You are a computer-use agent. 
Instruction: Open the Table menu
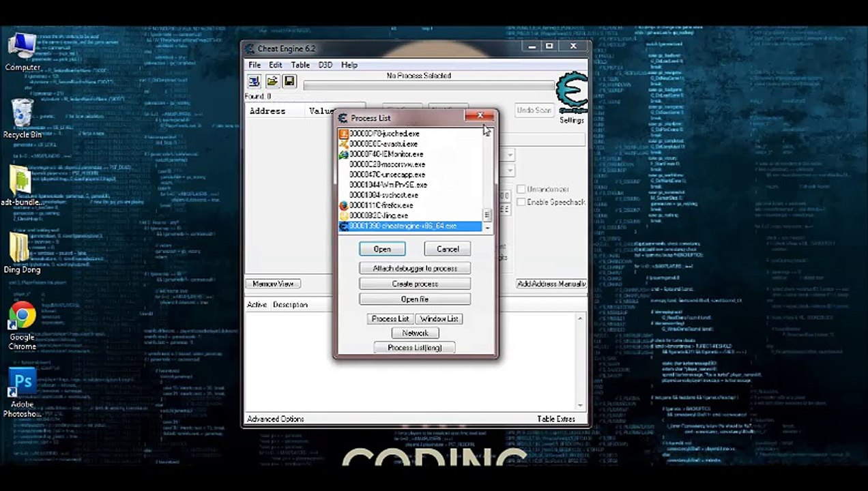click(x=300, y=65)
